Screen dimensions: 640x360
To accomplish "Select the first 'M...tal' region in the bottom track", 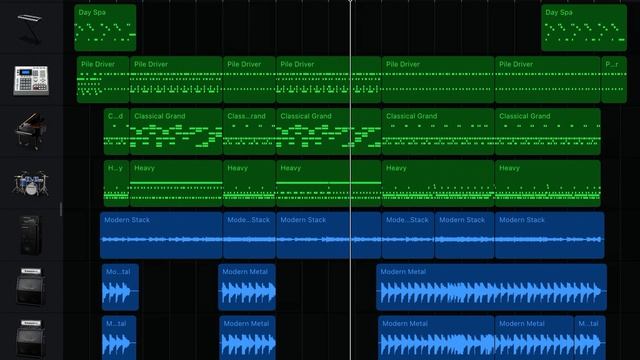I will click(x=119, y=338).
